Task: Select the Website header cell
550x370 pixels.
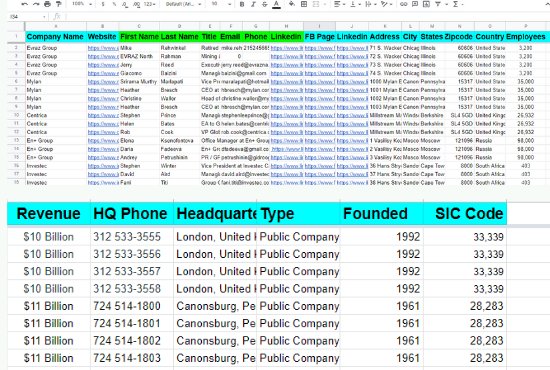Action: pos(102,37)
